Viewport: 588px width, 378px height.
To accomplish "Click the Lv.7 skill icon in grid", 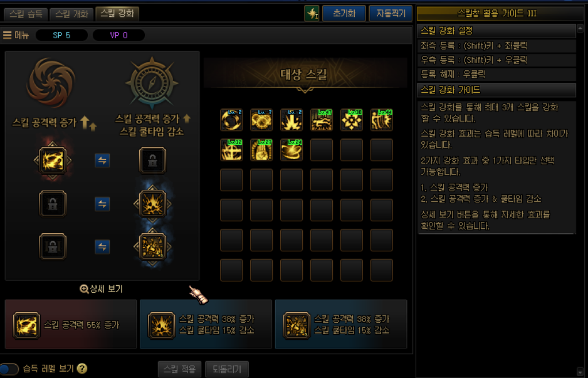I will tap(261, 120).
